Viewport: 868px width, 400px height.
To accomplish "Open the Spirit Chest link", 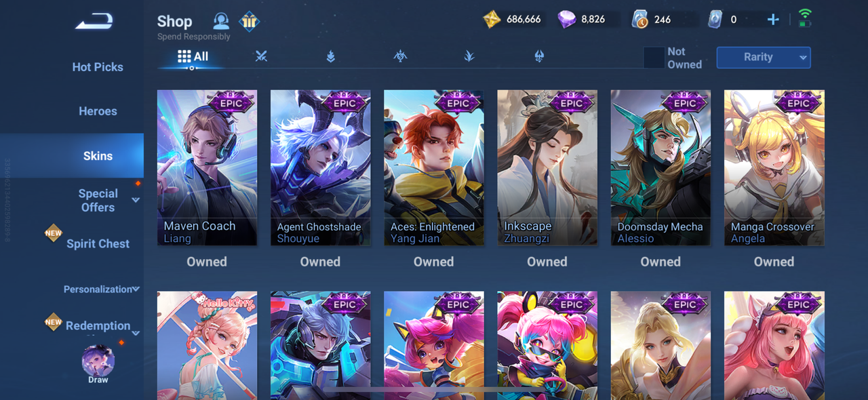I will coord(98,244).
